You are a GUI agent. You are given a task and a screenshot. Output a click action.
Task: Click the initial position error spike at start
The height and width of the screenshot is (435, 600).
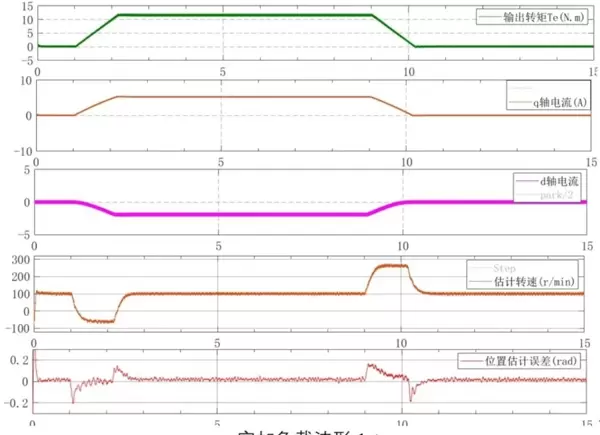coord(35,355)
